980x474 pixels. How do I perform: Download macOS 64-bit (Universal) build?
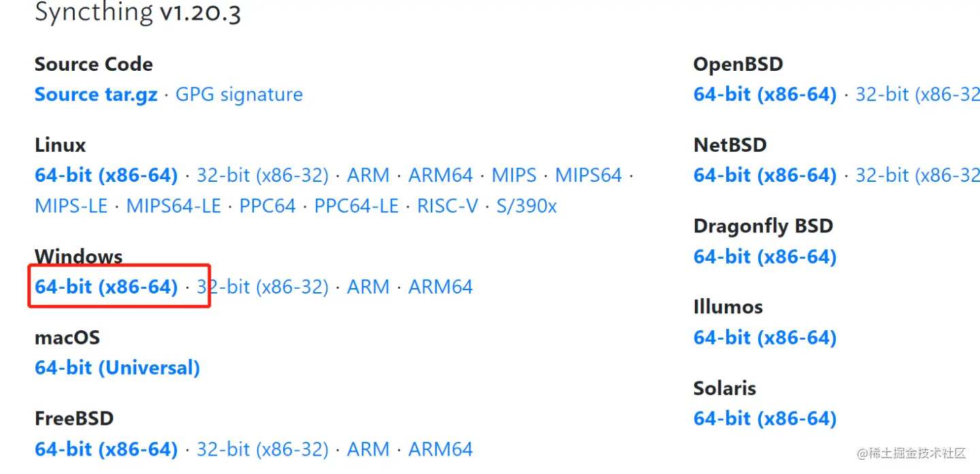point(117,368)
